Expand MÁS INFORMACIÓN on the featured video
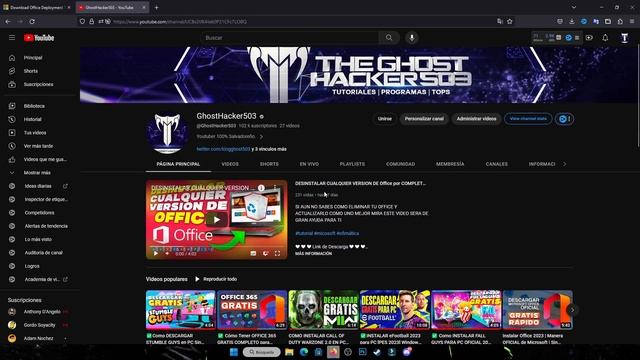 pos(313,253)
